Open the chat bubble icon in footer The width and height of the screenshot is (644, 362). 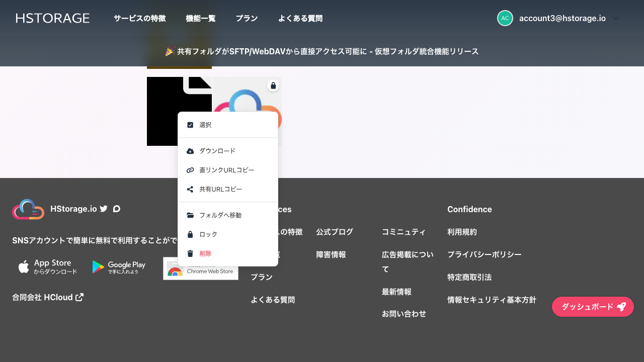[117, 209]
